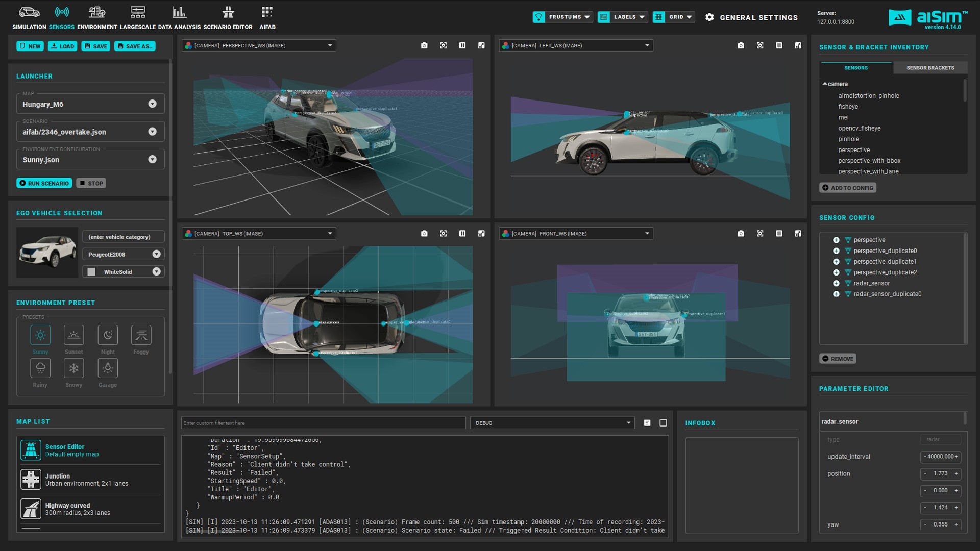This screenshot has width=980, height=551.
Task: Open the DEBUG log level dropdown
Action: (x=552, y=423)
